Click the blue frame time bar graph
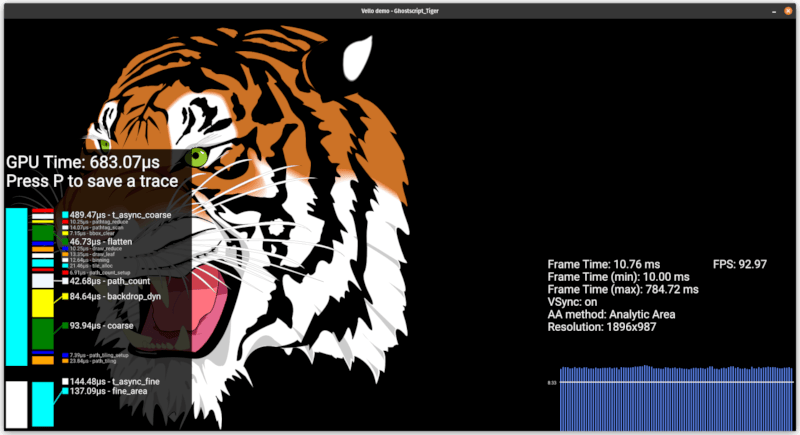The height and width of the screenshot is (435, 800). tap(676, 398)
